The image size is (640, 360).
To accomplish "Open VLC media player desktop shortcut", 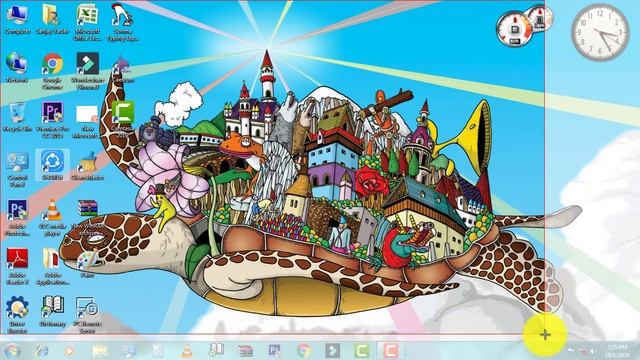I will tap(52, 217).
